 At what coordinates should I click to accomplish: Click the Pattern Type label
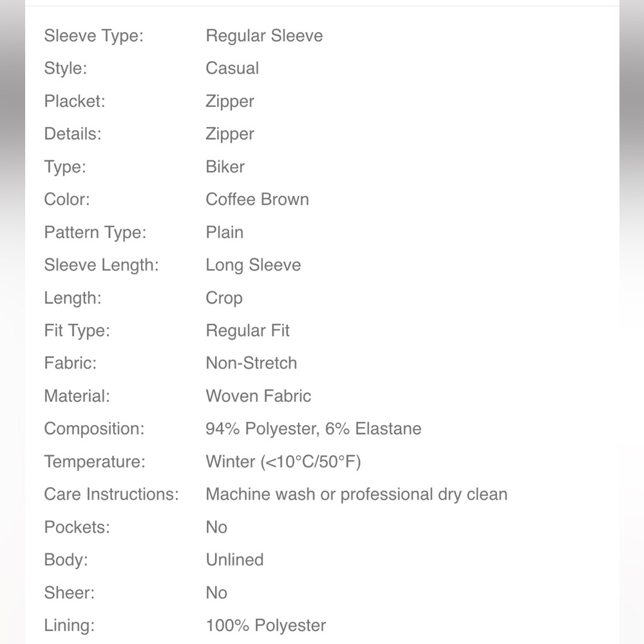(x=95, y=233)
